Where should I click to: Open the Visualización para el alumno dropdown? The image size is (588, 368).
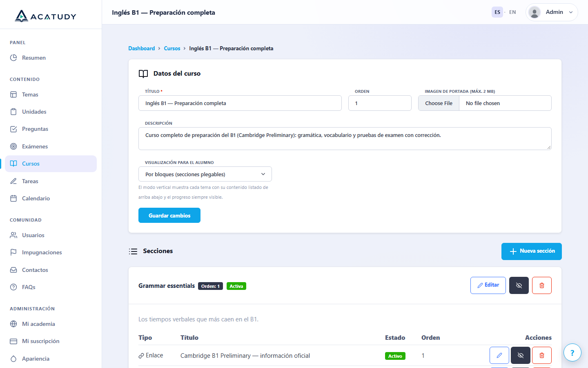click(x=205, y=174)
